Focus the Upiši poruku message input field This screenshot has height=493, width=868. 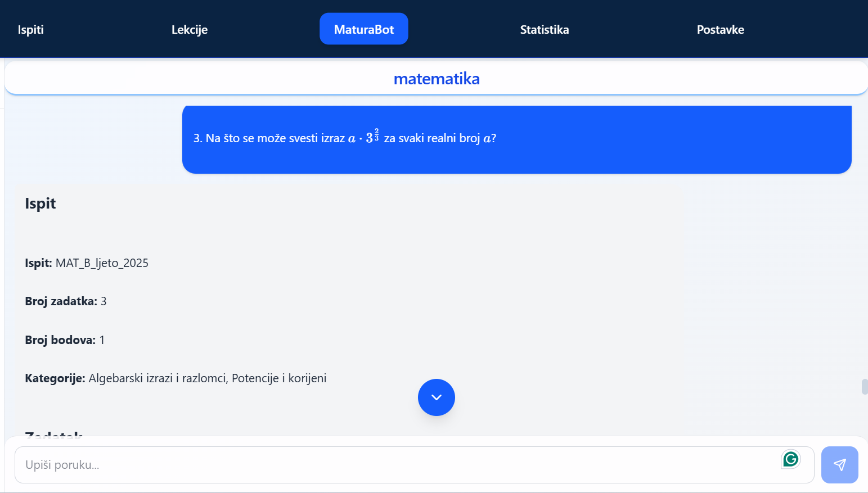click(x=394, y=465)
